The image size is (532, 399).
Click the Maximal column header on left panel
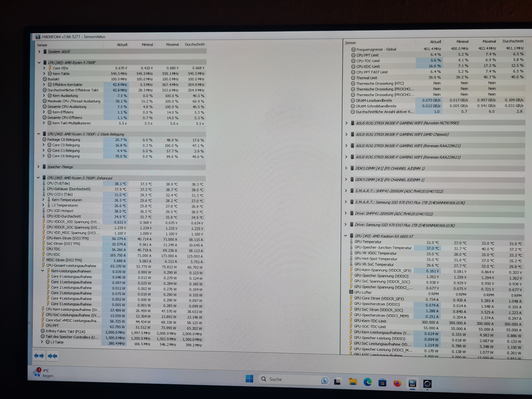172,44
